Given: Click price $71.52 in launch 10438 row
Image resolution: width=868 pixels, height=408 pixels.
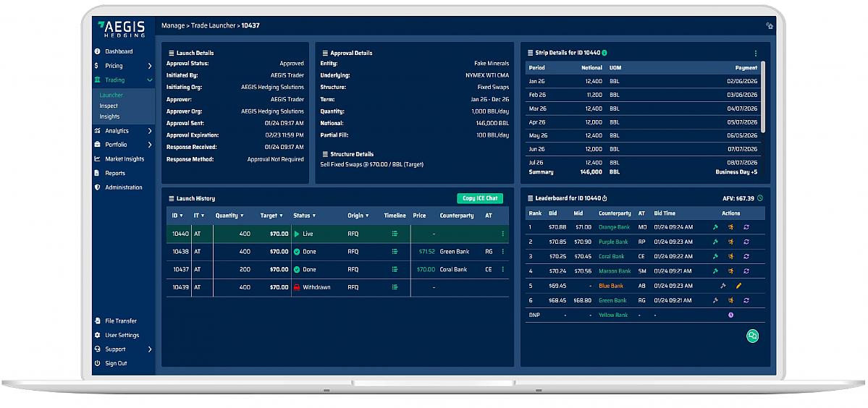Looking at the screenshot, I should tap(427, 252).
